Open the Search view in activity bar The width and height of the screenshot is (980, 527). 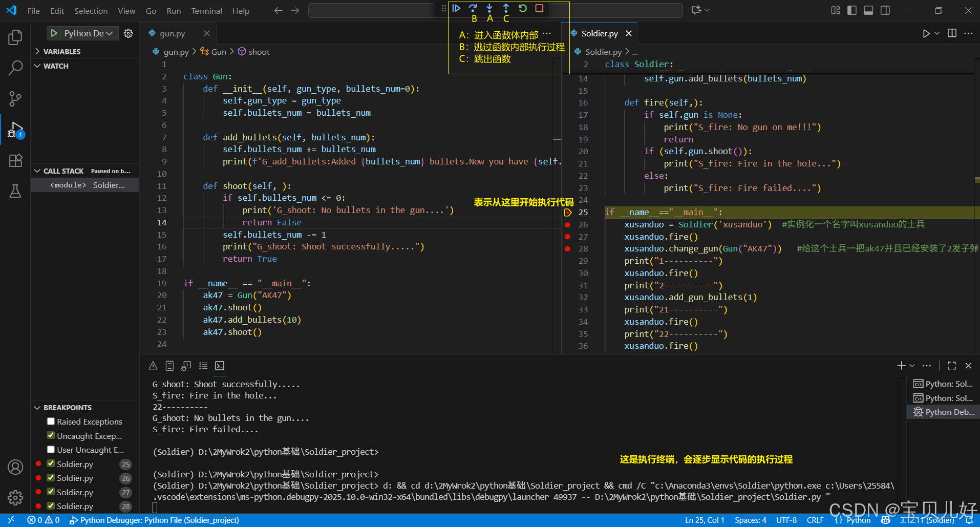(x=15, y=68)
